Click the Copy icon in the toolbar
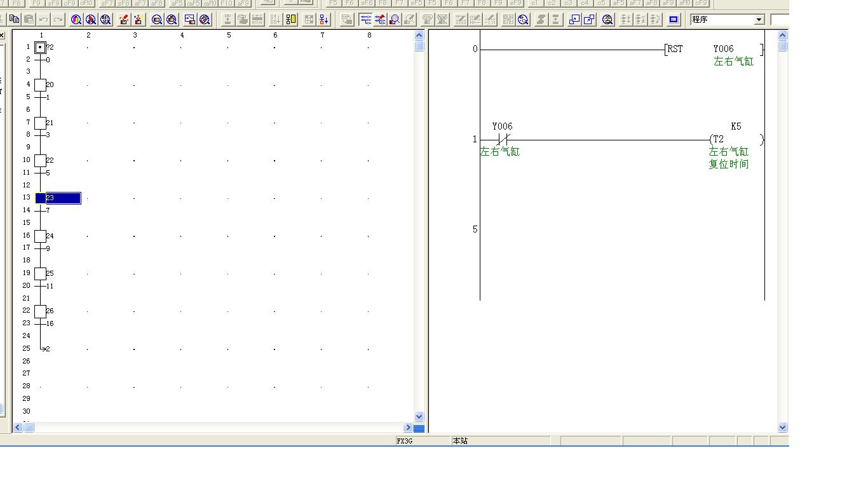Screen dimensions: 868x488 coord(14,20)
